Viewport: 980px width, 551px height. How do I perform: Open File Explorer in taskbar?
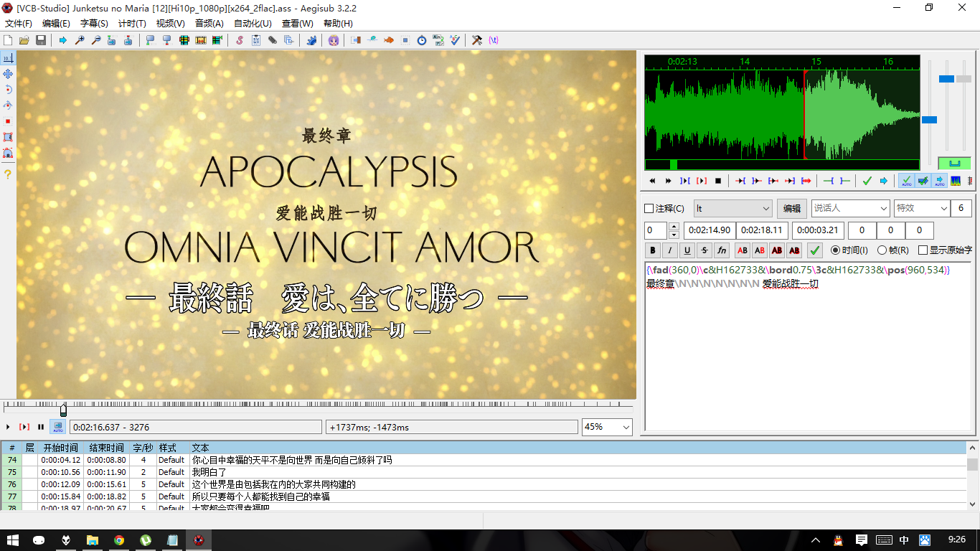pyautogui.click(x=92, y=540)
